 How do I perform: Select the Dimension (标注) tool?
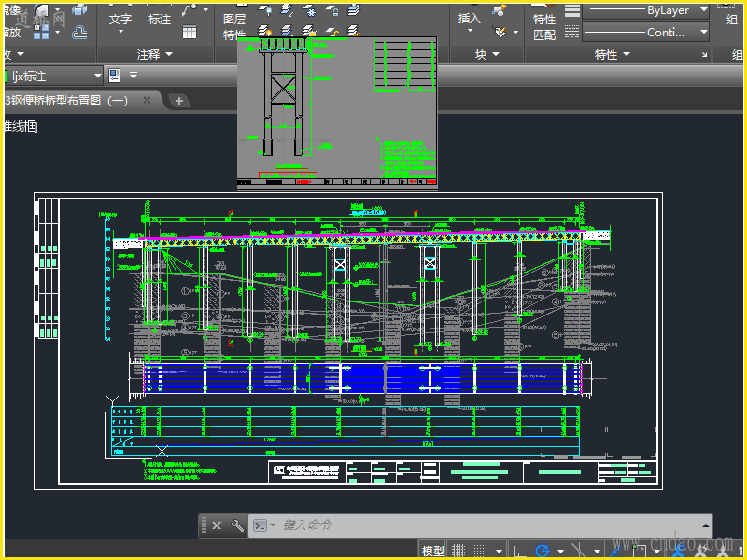click(160, 19)
